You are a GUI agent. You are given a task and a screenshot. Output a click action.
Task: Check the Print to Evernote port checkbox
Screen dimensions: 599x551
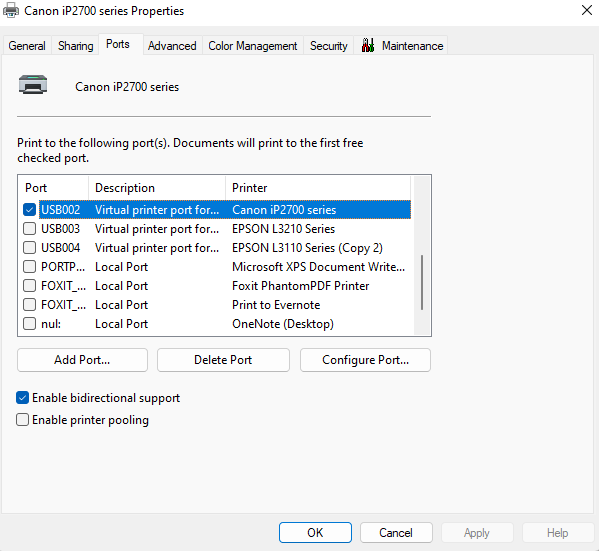29,305
